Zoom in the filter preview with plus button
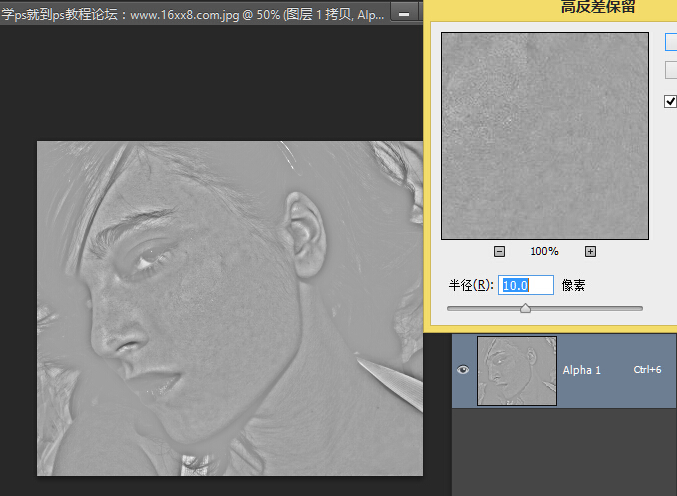 pyautogui.click(x=590, y=251)
